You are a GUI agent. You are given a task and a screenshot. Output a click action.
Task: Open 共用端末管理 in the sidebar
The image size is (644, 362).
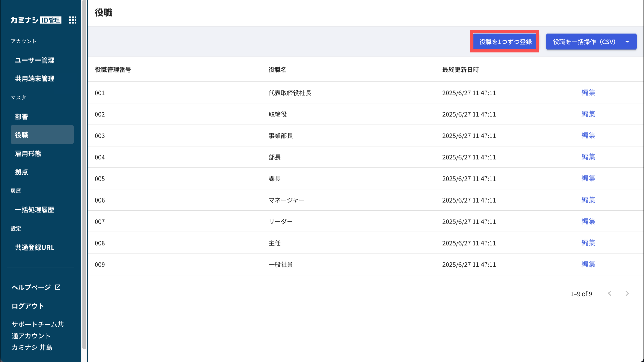35,79
